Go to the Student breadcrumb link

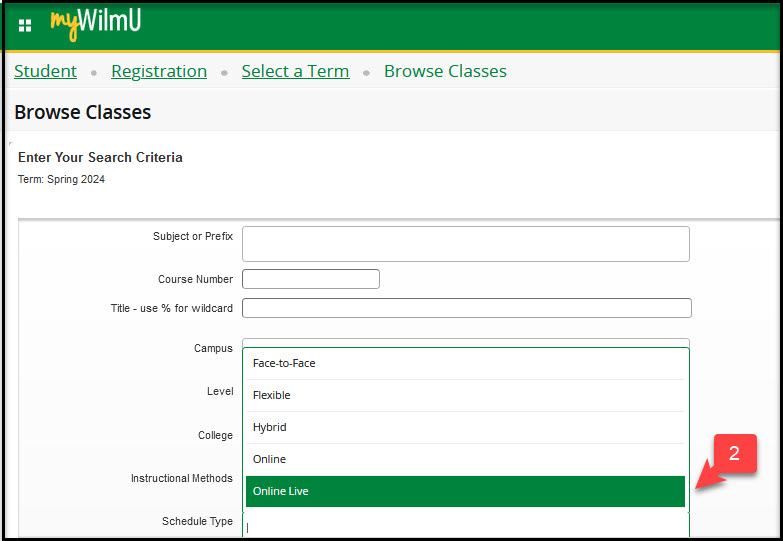point(45,71)
